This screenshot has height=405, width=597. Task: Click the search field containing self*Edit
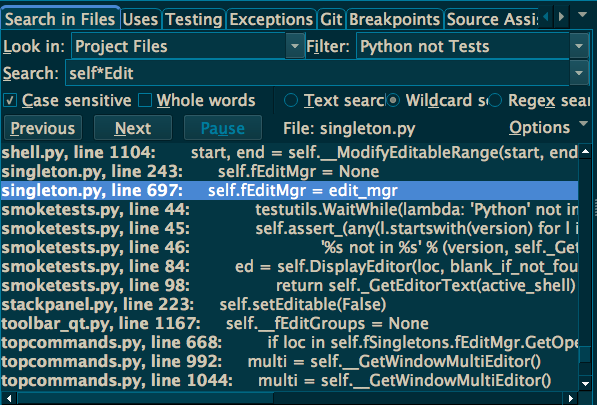point(318,73)
